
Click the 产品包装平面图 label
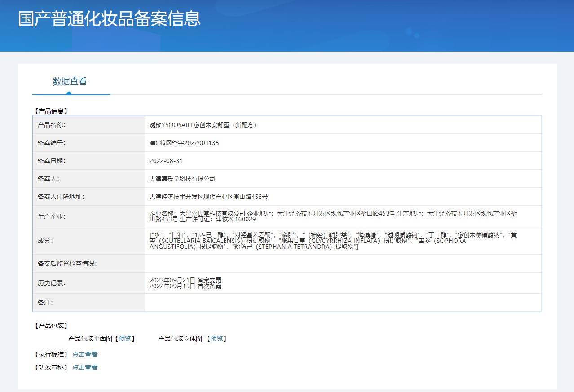(x=90, y=339)
